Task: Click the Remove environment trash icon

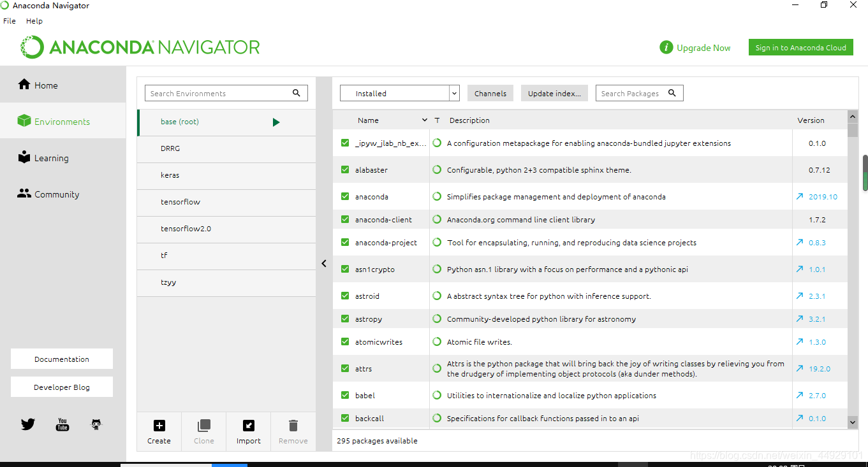Action: (x=293, y=426)
